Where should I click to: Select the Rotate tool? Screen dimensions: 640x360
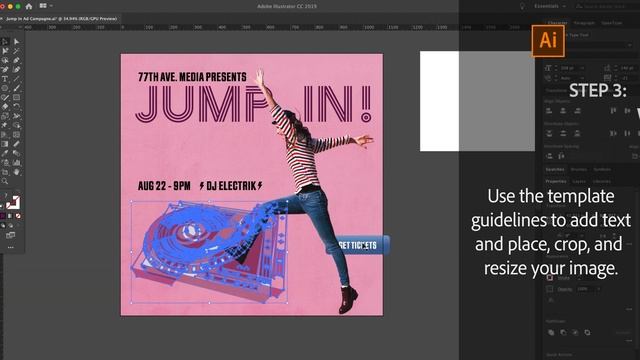[16, 107]
